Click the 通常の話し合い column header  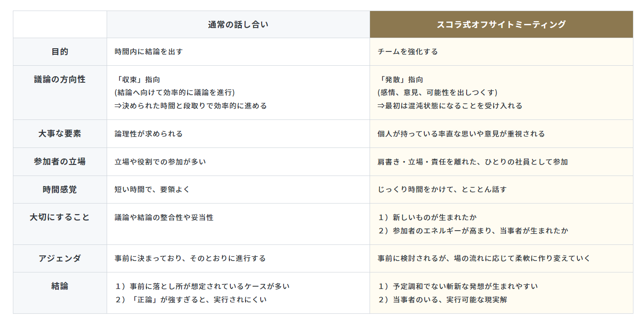(x=238, y=25)
